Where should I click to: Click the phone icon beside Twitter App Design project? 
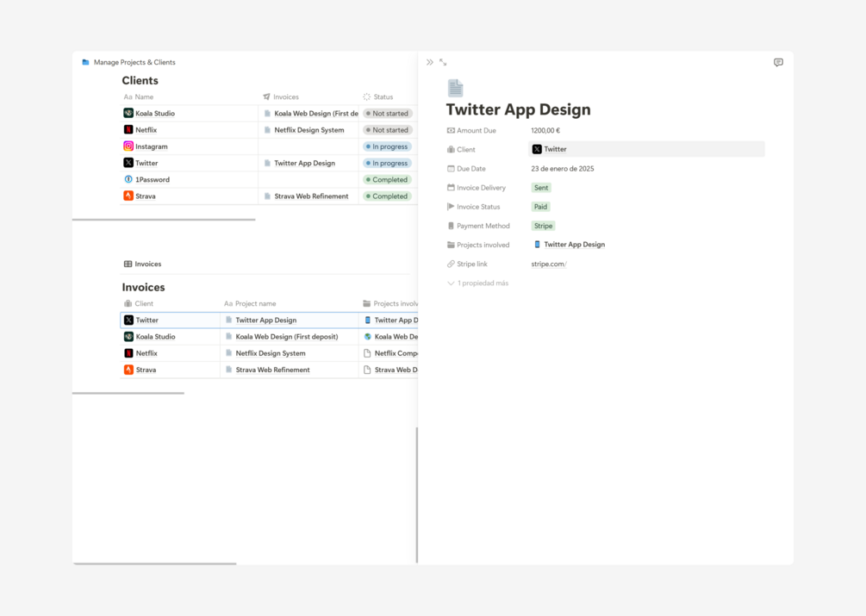click(537, 245)
